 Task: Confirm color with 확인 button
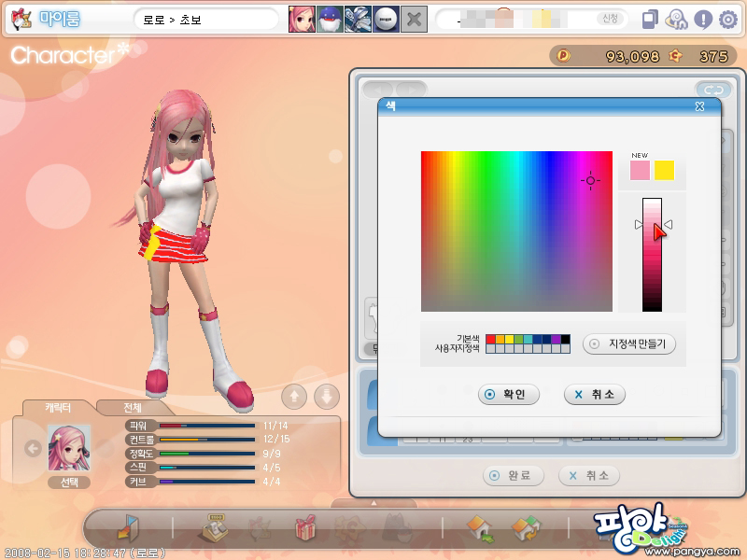(509, 394)
